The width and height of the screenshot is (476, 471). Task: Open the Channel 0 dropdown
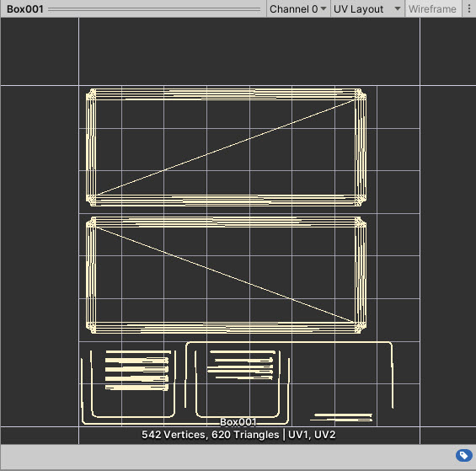[x=298, y=8]
